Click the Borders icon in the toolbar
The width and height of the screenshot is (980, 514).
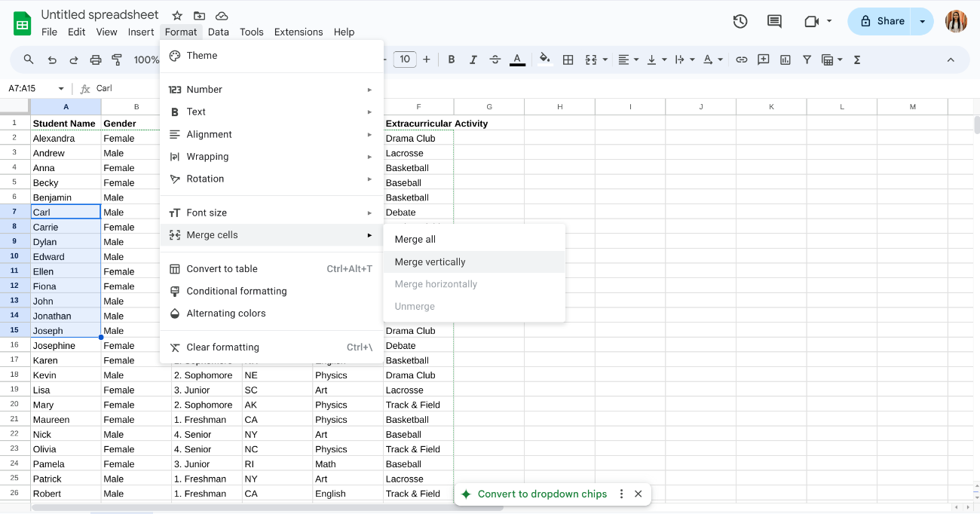568,59
